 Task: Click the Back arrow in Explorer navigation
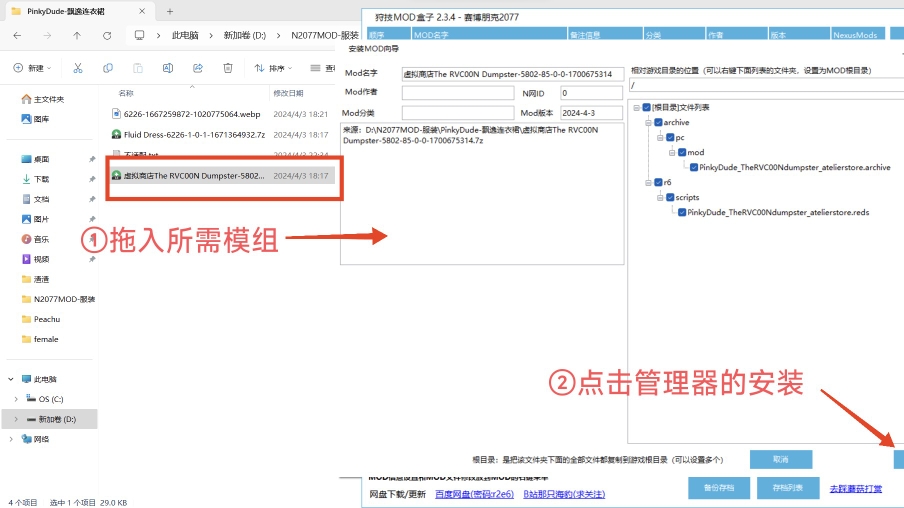18,35
